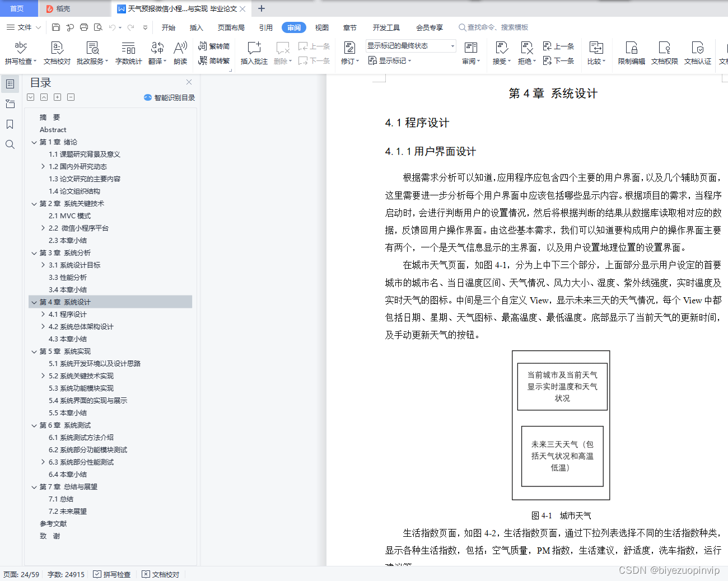
Task: Select the 拼写检查 spell check tool
Action: [x=19, y=53]
